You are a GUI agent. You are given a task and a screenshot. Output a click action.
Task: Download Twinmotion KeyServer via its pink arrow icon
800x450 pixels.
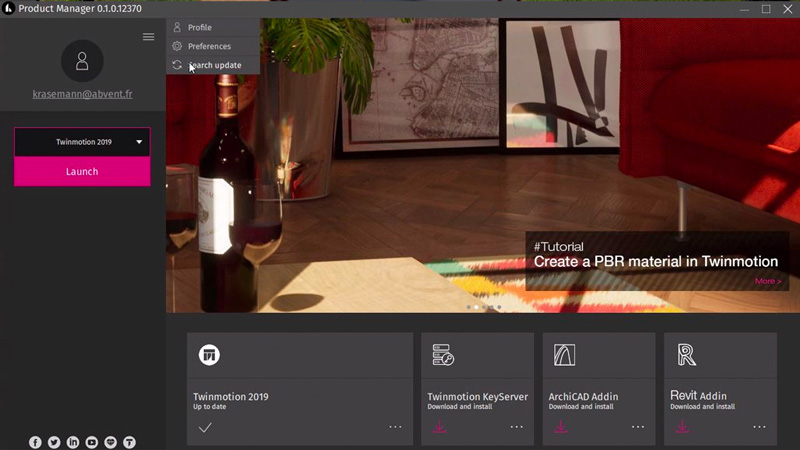click(440, 427)
